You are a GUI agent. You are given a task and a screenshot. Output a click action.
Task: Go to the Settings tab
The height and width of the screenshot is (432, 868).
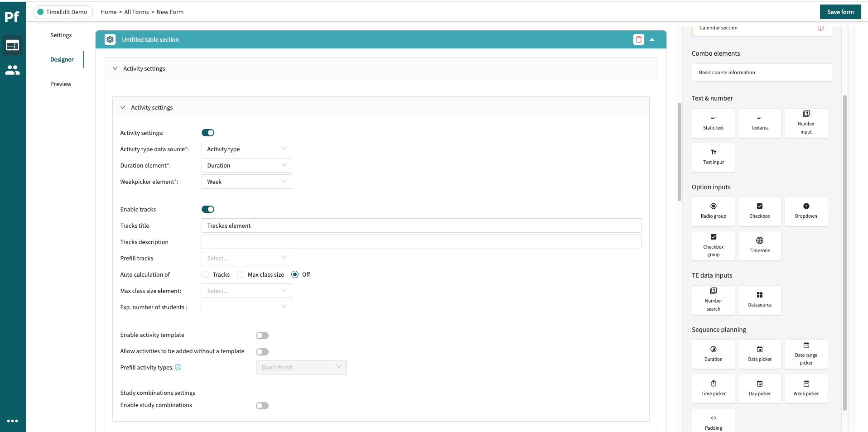pyautogui.click(x=61, y=35)
